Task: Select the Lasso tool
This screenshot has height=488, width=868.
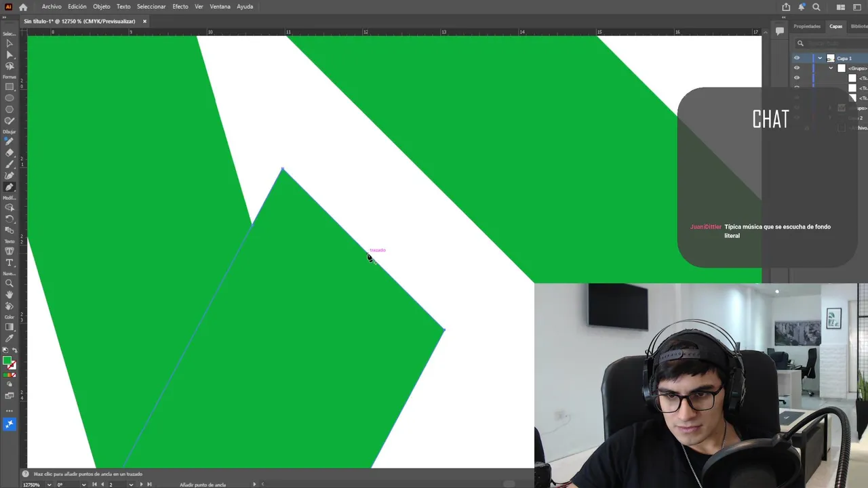Action: click(x=9, y=66)
